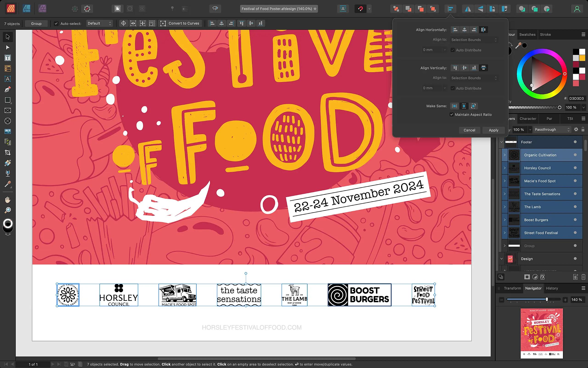Expand the Macie's Food Spot layer
588x368 pixels.
[x=504, y=181]
